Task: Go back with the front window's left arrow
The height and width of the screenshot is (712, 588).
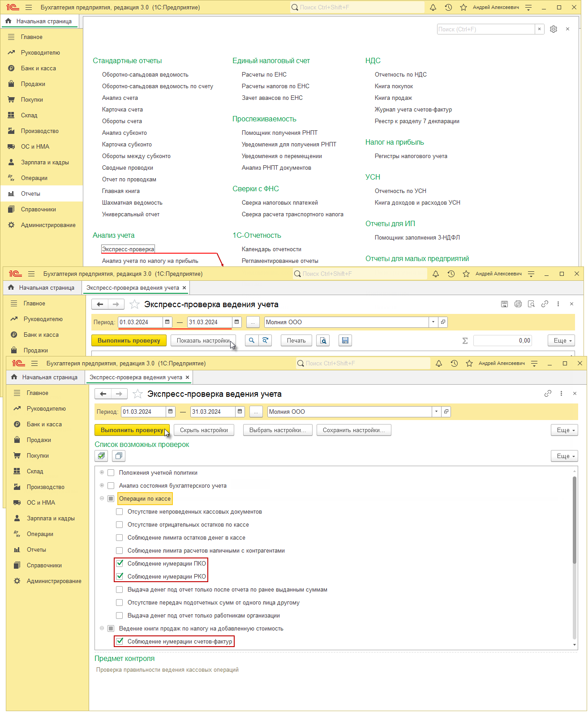Action: tap(103, 394)
